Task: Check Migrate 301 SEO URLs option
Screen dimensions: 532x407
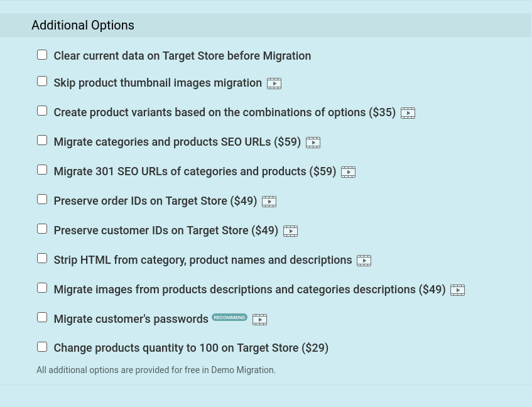Action: (42, 170)
